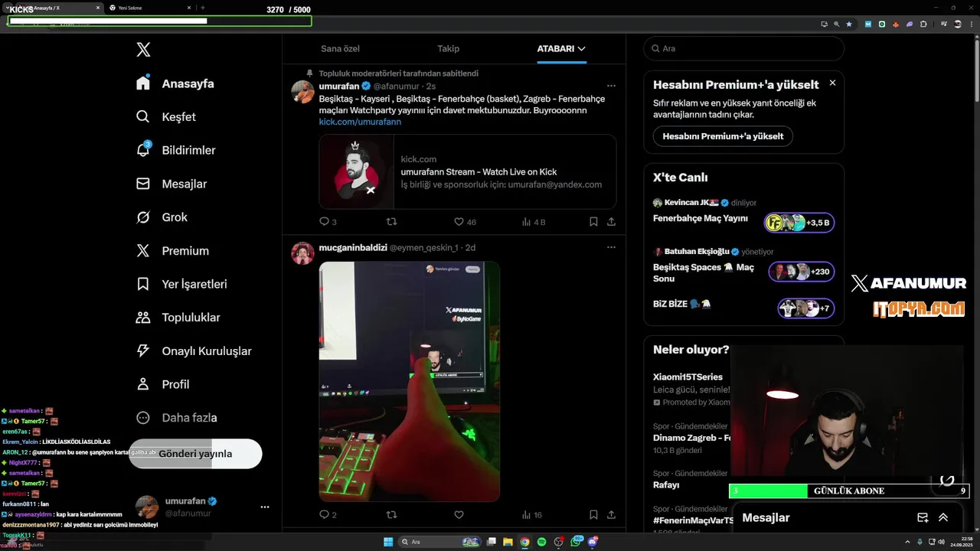980x551 pixels.
Task: Reply to umurafan's pinned post
Action: [x=328, y=222]
